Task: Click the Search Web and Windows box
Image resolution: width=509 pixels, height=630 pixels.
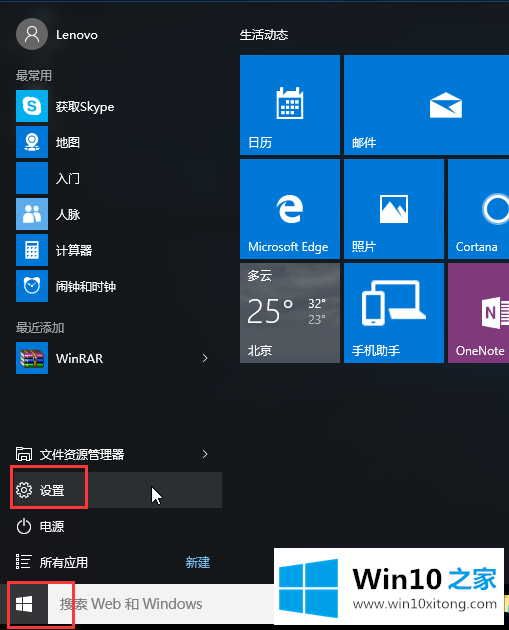Action: point(161,604)
